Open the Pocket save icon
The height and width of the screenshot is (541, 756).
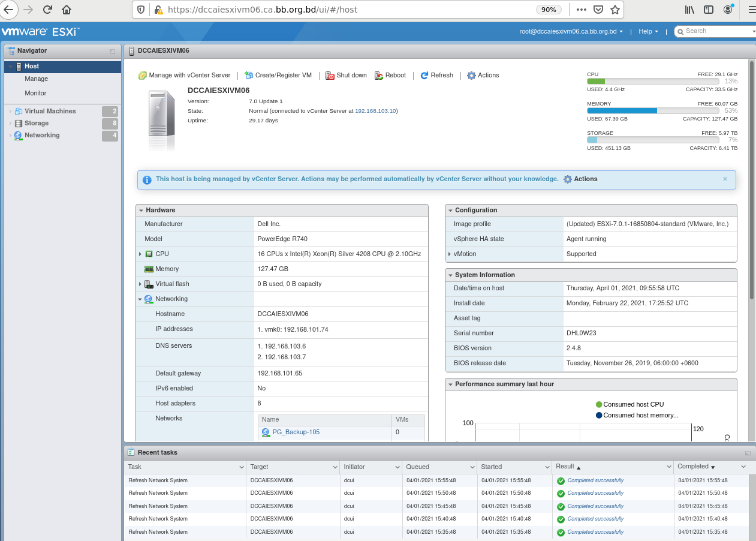(598, 10)
